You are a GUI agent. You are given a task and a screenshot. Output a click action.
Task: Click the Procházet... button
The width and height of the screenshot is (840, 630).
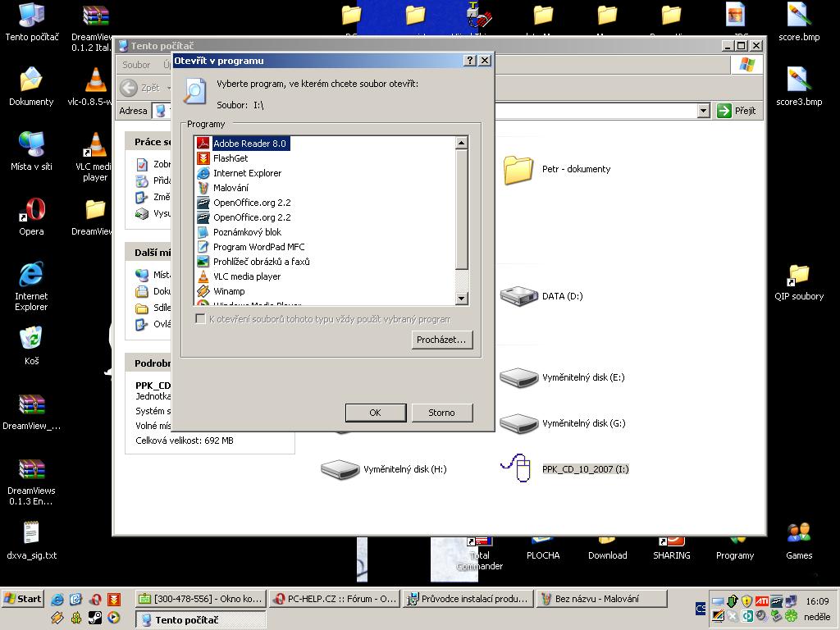(442, 340)
